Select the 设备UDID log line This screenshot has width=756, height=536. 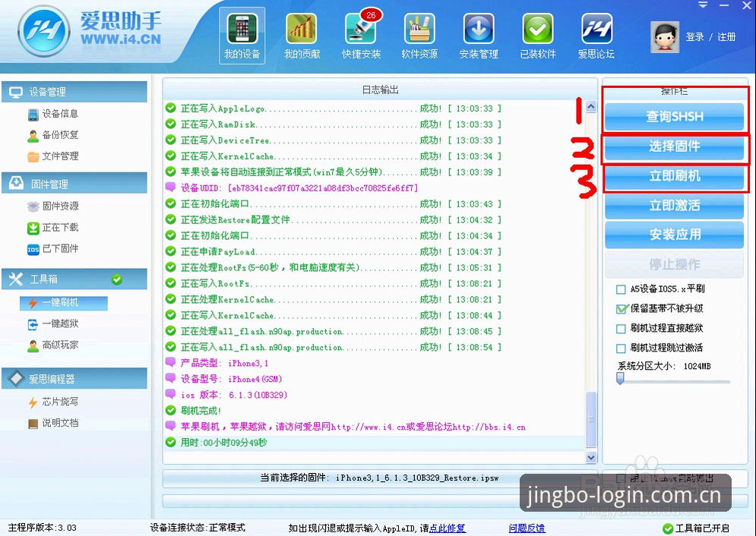pos(299,188)
